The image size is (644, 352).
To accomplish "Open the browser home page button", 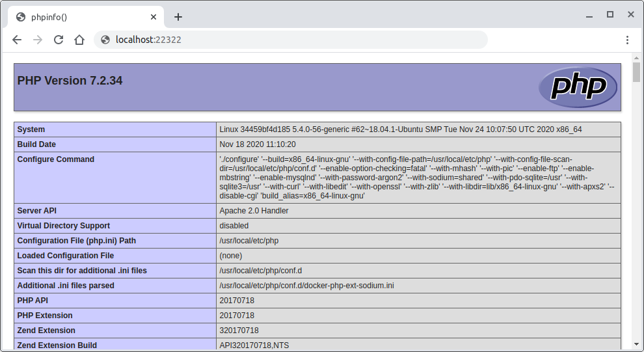I will pos(79,40).
